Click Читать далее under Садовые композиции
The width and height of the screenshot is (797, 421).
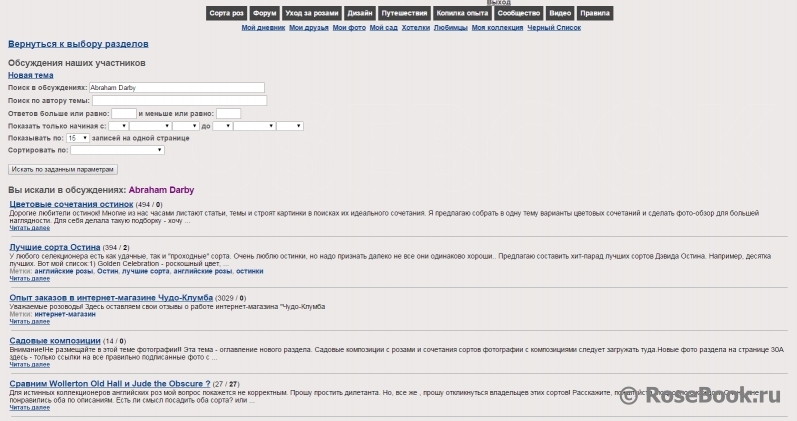point(29,365)
